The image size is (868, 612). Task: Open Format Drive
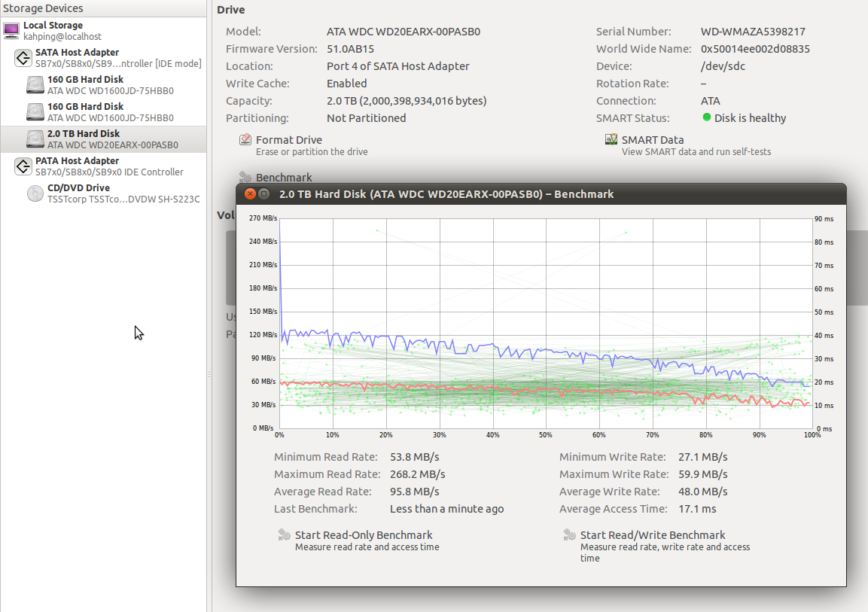[303, 145]
